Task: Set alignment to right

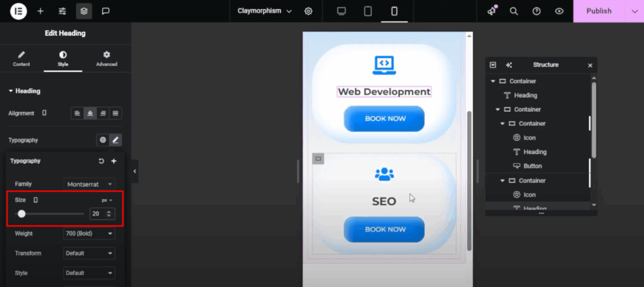Action: pyautogui.click(x=103, y=113)
